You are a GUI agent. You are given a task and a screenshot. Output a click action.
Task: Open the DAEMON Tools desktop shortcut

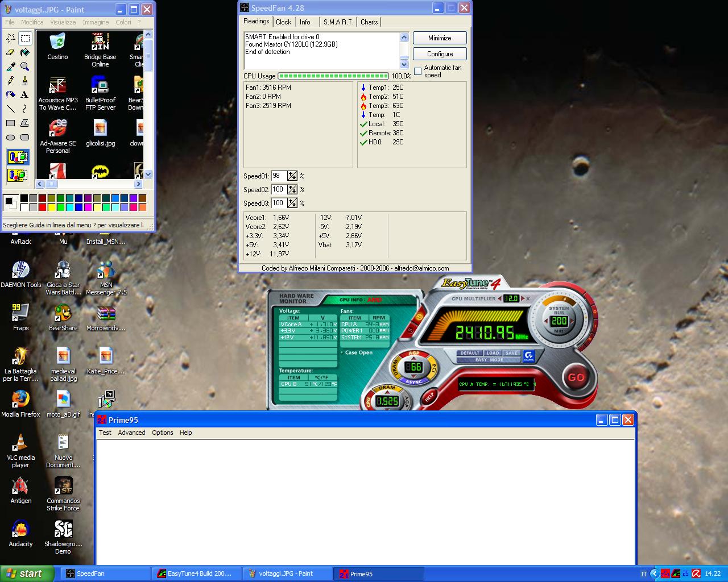click(21, 275)
